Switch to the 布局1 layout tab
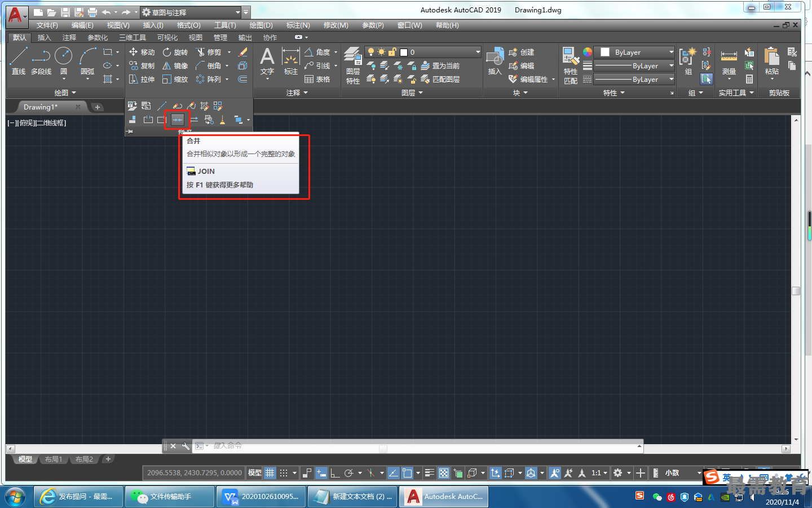The image size is (812, 508). (54, 459)
